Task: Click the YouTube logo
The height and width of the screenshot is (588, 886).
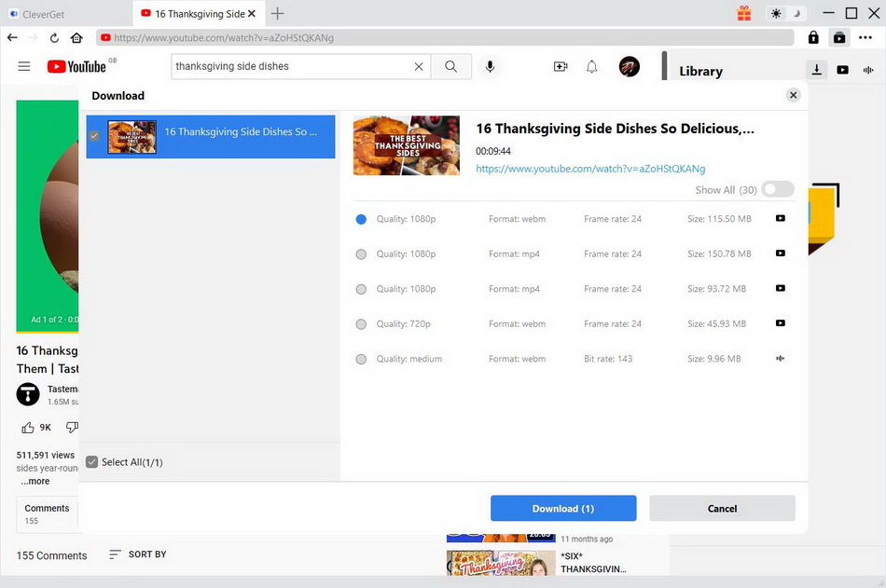Action: point(76,67)
